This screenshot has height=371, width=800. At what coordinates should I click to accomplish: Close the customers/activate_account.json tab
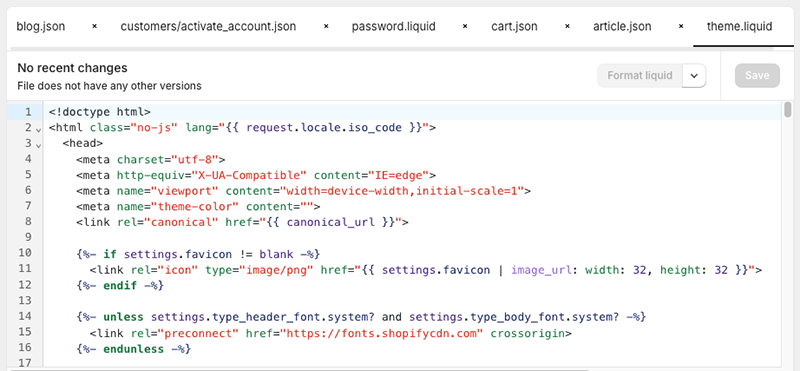[326, 27]
